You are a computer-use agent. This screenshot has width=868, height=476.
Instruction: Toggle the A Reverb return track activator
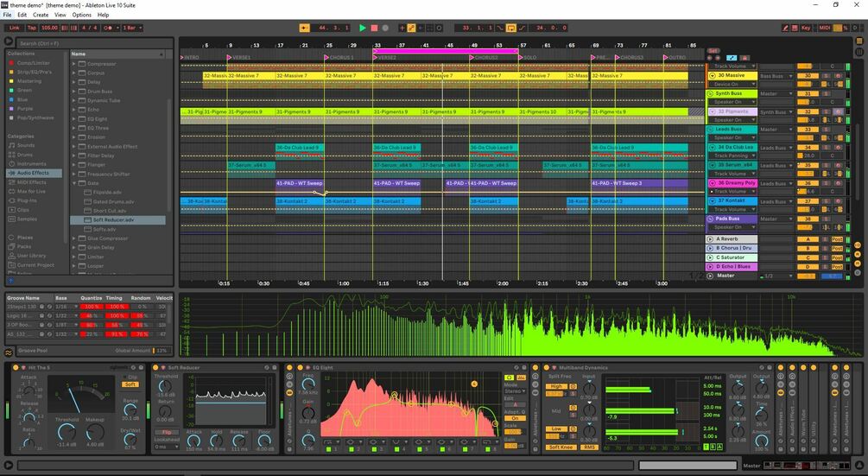[808, 239]
